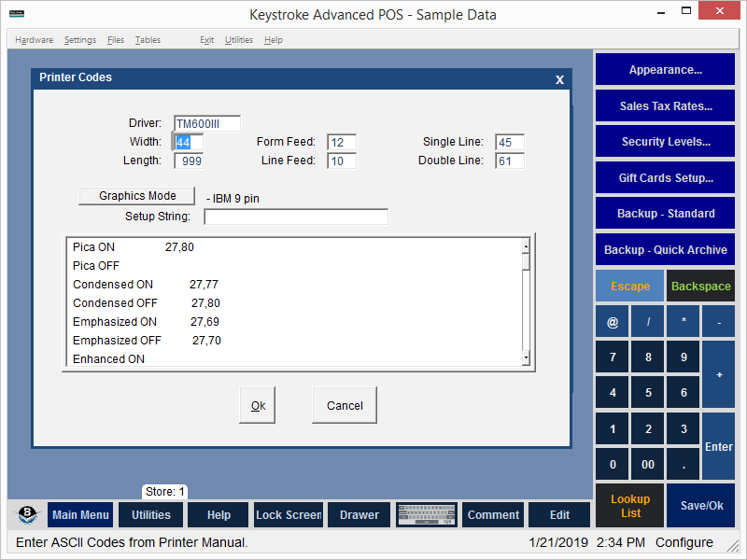Open the on-screen keyboard icon in the toolbar

[427, 514]
